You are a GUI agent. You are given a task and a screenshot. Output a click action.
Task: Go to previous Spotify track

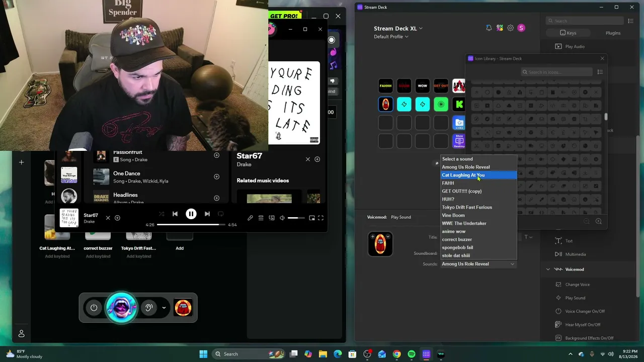coord(175,214)
